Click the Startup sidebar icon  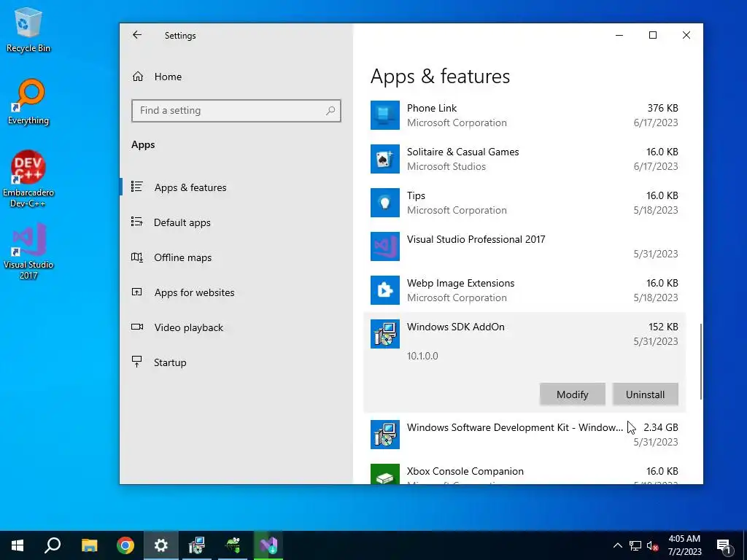[136, 362]
